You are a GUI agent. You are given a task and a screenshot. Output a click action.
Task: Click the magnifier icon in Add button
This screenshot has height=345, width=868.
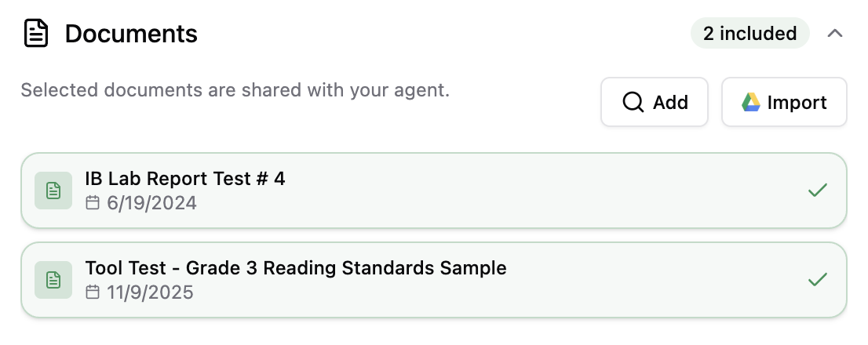[x=633, y=103]
